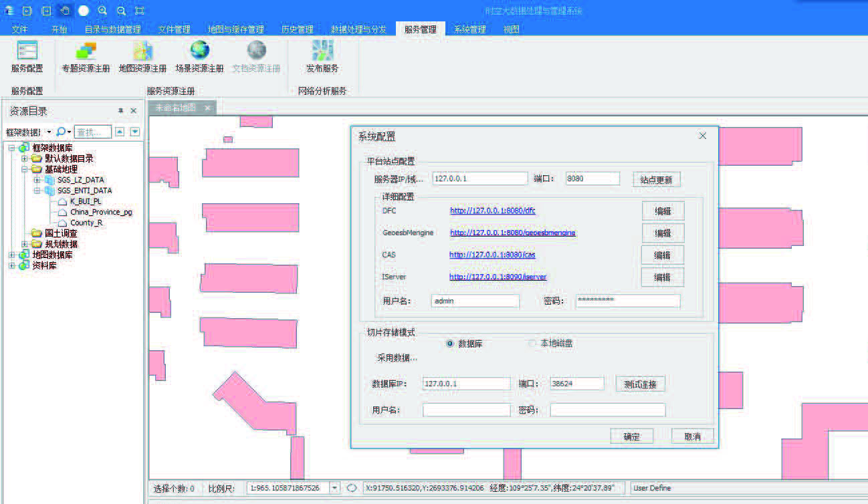The height and width of the screenshot is (504, 868).
Task: Click the 国土调查 folder icon
Action: tap(37, 233)
